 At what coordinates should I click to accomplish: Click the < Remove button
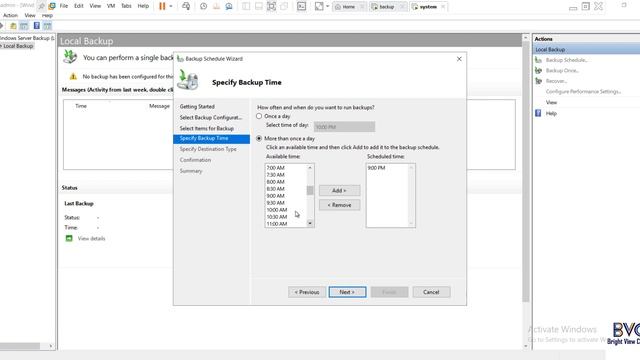(x=339, y=205)
